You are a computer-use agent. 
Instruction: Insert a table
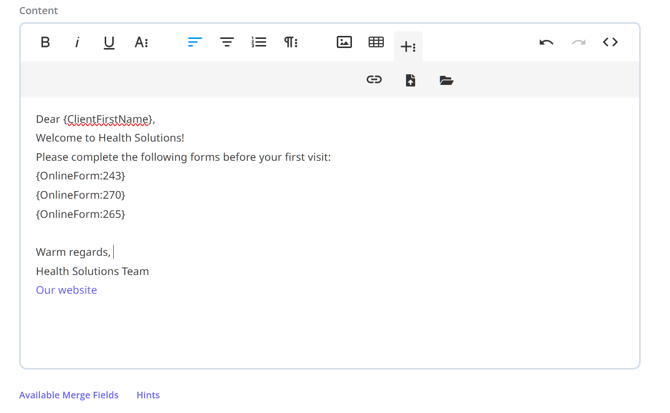[376, 42]
